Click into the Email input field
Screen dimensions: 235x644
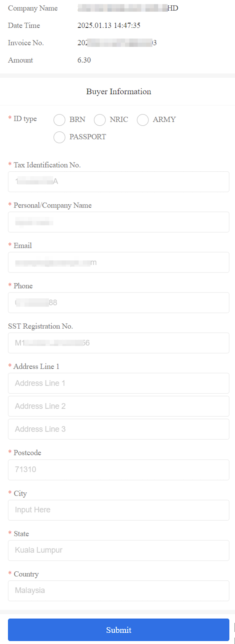click(x=119, y=262)
